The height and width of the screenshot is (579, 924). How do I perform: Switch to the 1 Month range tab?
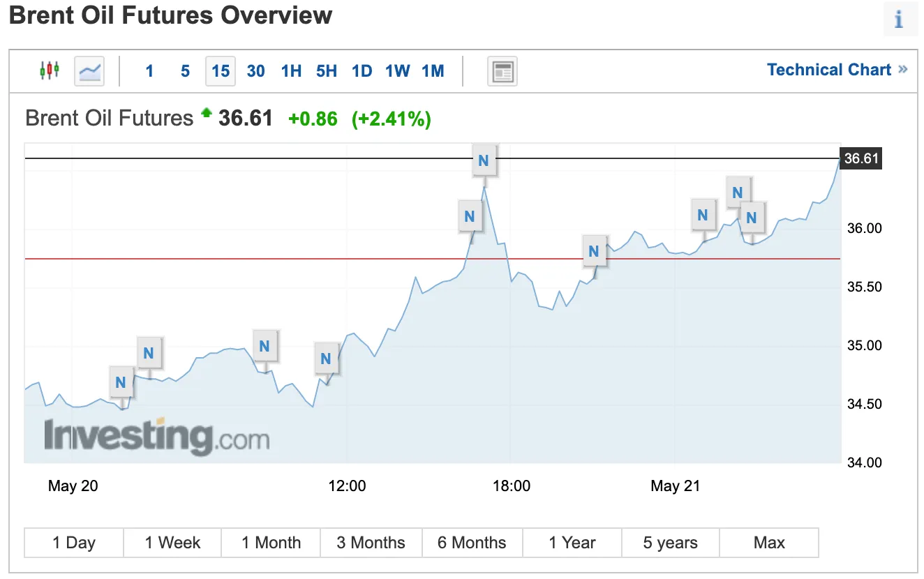[x=271, y=543]
